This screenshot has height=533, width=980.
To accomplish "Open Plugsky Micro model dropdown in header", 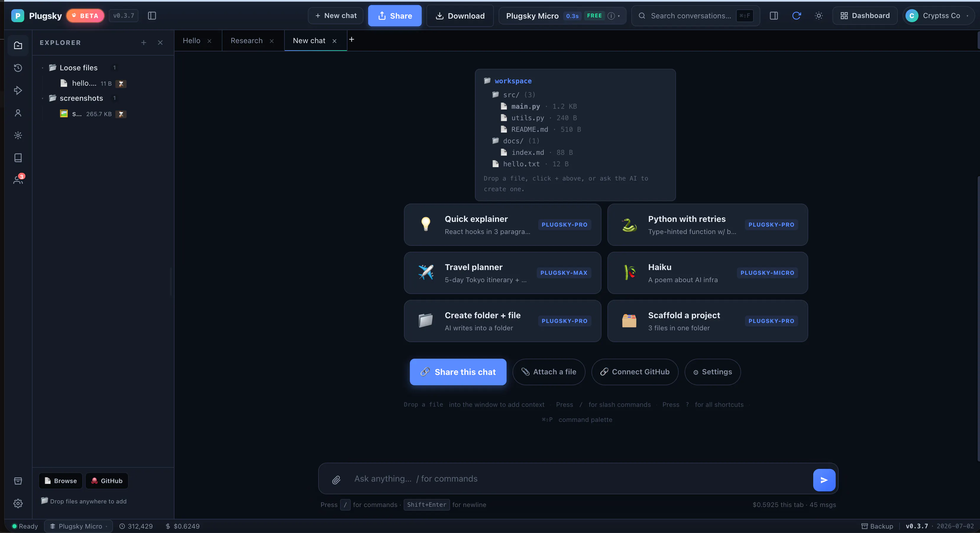I will coord(562,16).
